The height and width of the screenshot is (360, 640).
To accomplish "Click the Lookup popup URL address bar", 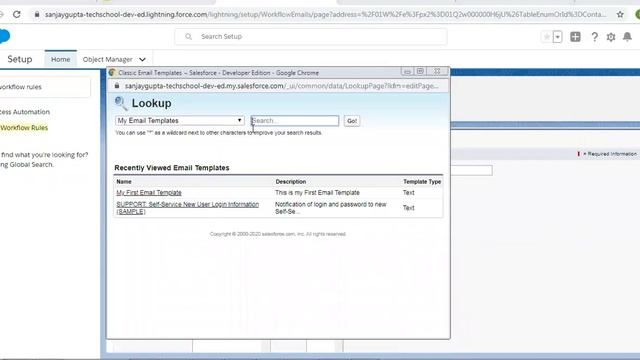I will 281,86.
